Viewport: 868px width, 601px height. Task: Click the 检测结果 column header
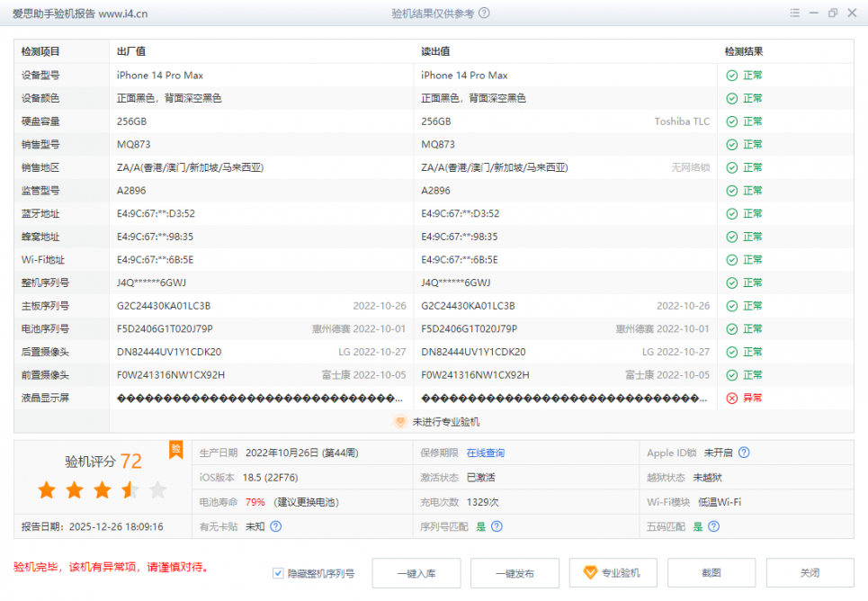[744, 51]
